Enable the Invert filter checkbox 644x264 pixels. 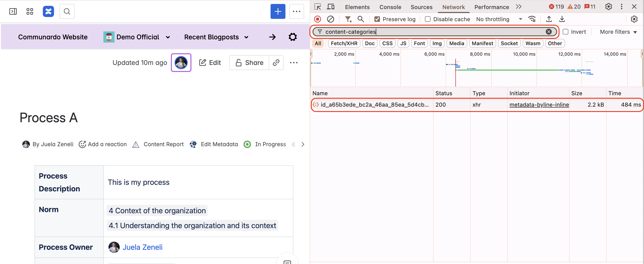(566, 32)
